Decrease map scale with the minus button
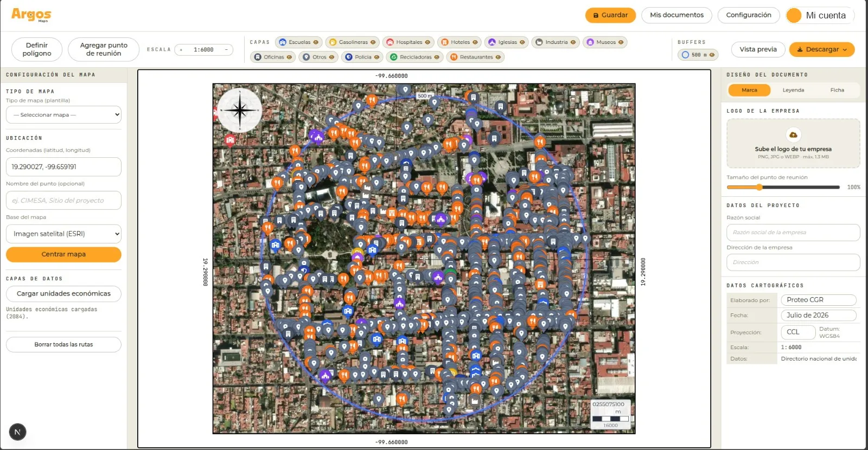The height and width of the screenshot is (450, 868). (x=227, y=50)
